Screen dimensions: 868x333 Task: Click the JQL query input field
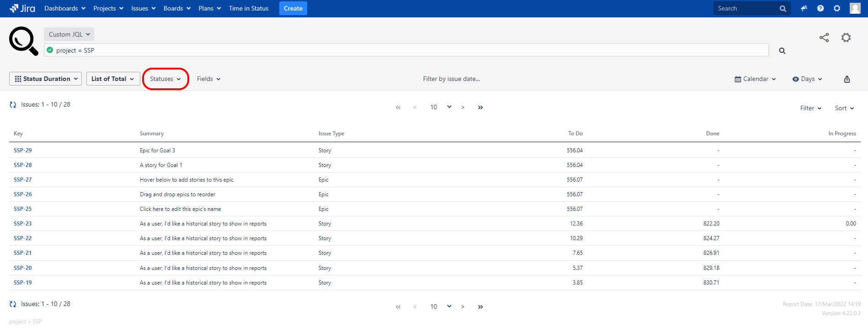point(407,50)
